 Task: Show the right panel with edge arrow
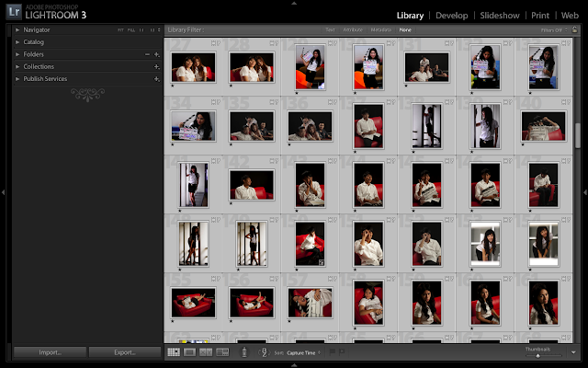pyautogui.click(x=585, y=192)
